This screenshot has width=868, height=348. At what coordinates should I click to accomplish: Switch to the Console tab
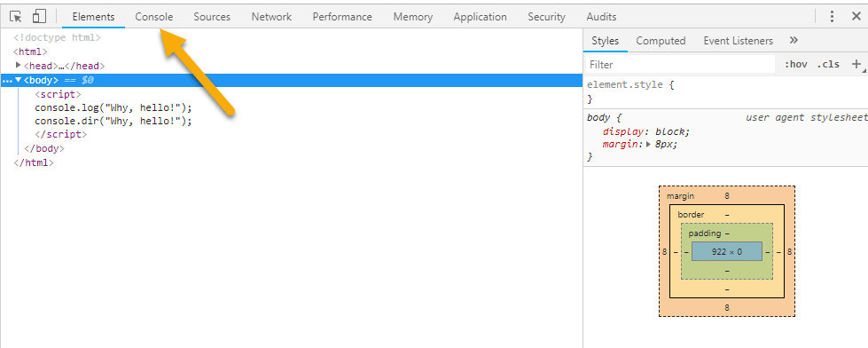[x=154, y=17]
